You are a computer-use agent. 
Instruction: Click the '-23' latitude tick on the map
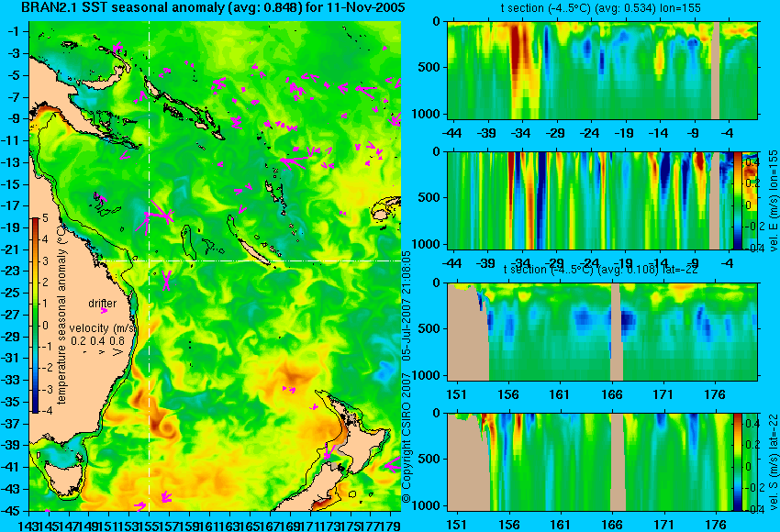(x=13, y=271)
